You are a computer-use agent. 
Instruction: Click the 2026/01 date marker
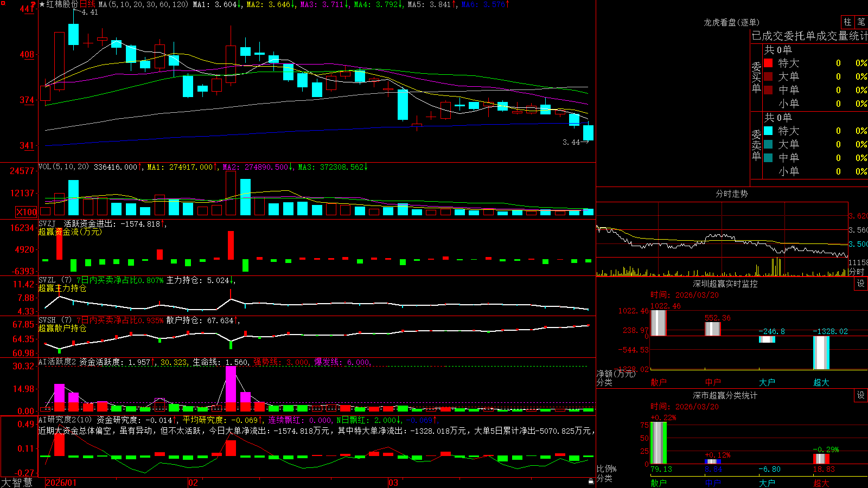[x=61, y=483]
